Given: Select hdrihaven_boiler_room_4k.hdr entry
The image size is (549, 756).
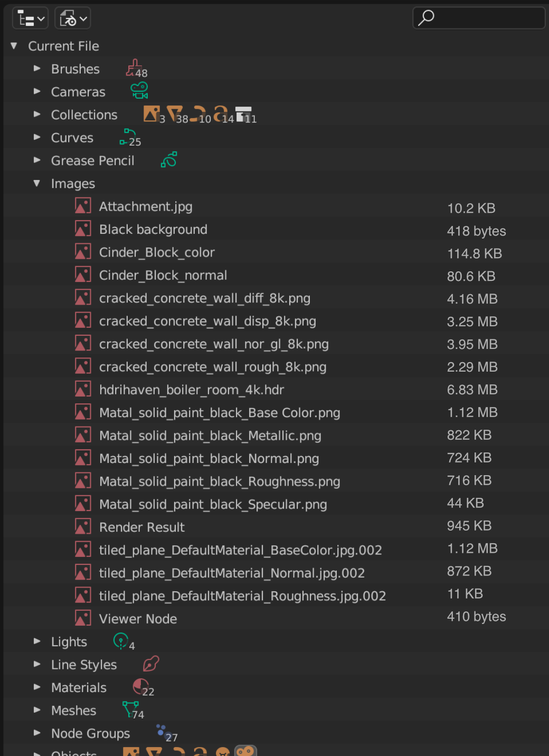Looking at the screenshot, I should pyautogui.click(x=192, y=390).
